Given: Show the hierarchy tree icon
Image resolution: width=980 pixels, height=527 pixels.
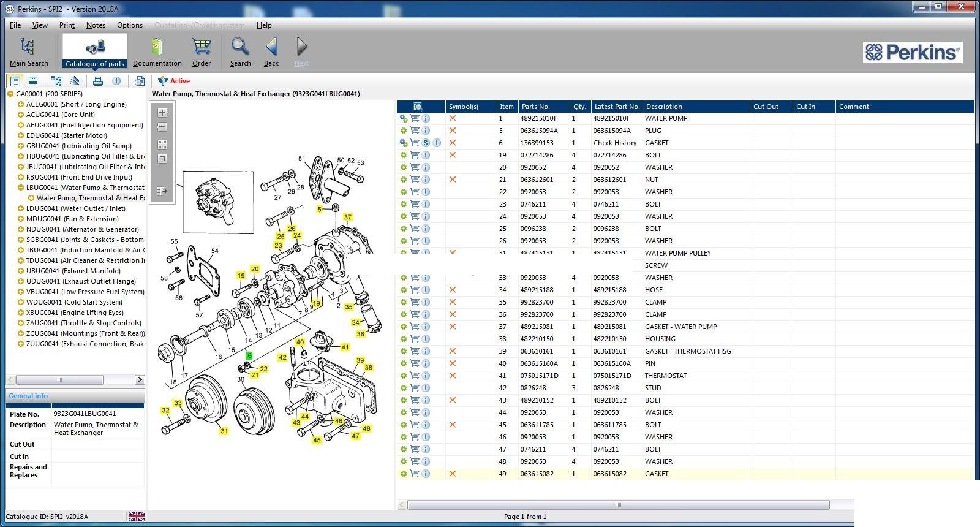Looking at the screenshot, I should [x=56, y=81].
